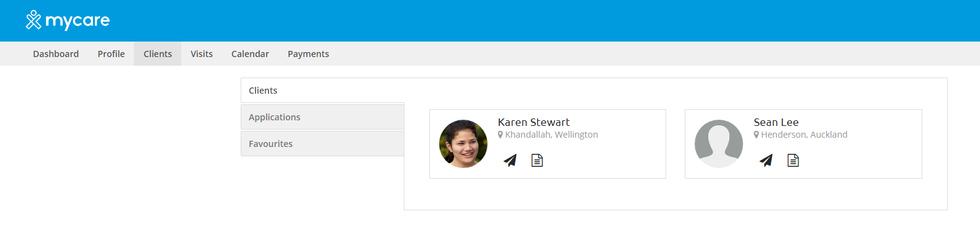The width and height of the screenshot is (980, 245).
Task: Click Henderson location pin icon
Action: [x=757, y=135]
